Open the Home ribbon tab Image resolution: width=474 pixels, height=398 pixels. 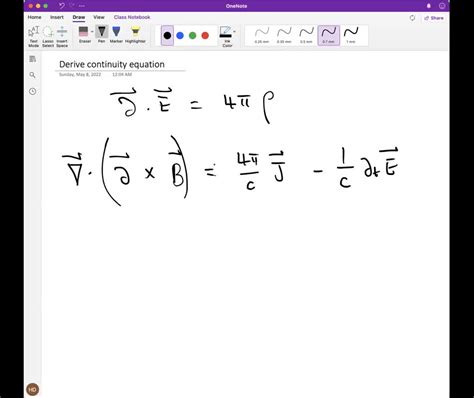[x=34, y=17]
